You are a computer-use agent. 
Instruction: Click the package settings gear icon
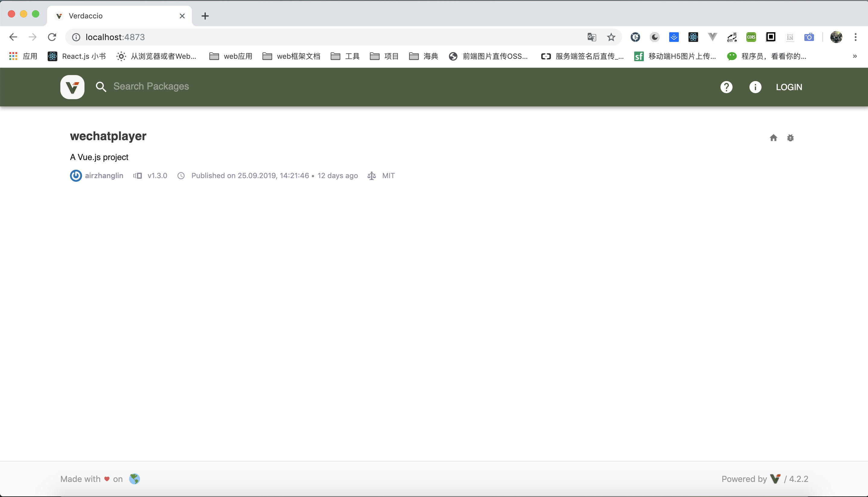791,137
